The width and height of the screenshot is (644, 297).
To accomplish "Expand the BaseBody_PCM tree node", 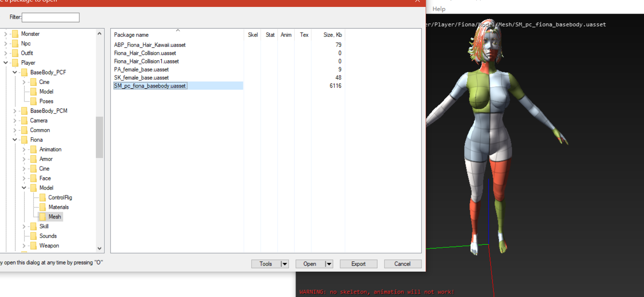I will (15, 111).
